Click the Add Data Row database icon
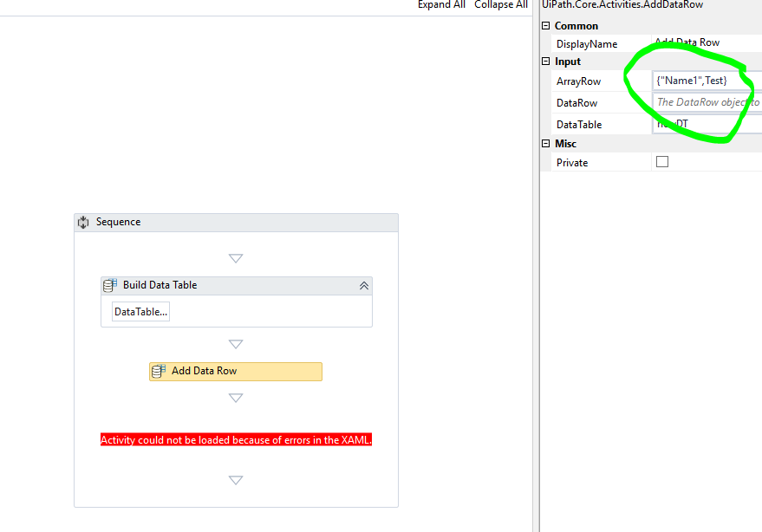This screenshot has height=532, width=762. point(158,371)
